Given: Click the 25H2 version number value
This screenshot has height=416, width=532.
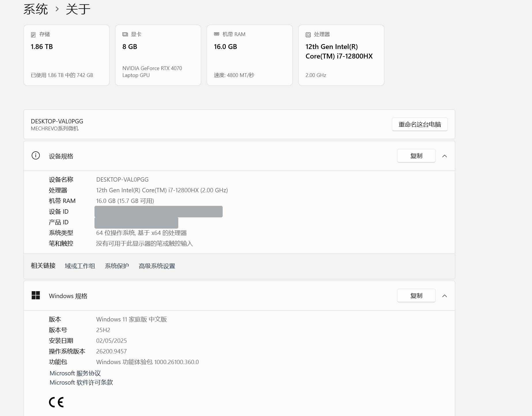Looking at the screenshot, I should (x=103, y=330).
